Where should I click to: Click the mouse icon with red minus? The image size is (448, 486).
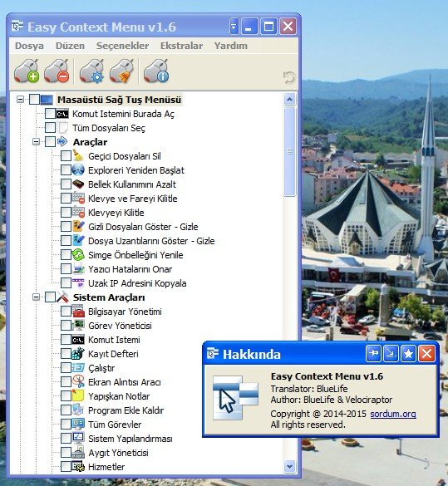(57, 71)
